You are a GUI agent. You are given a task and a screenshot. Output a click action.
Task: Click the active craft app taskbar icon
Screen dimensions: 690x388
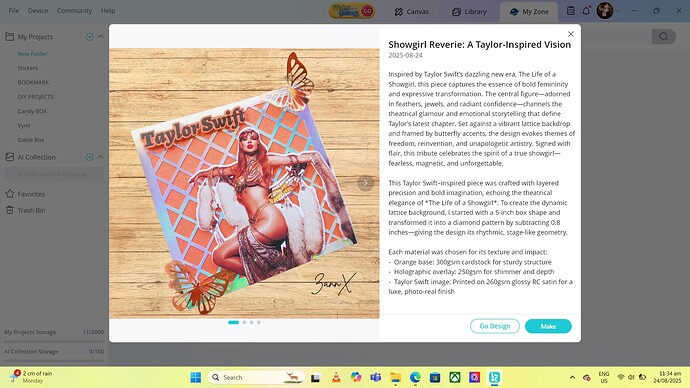point(495,377)
